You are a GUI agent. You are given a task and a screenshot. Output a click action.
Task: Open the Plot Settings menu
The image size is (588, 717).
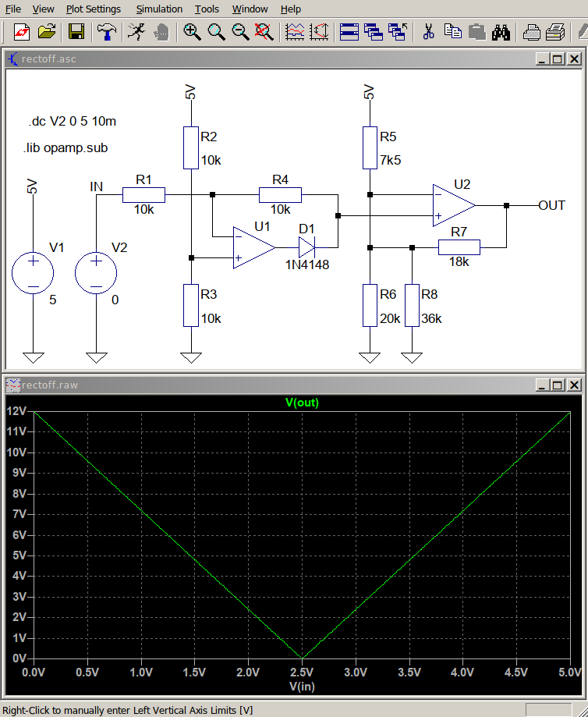pyautogui.click(x=94, y=9)
